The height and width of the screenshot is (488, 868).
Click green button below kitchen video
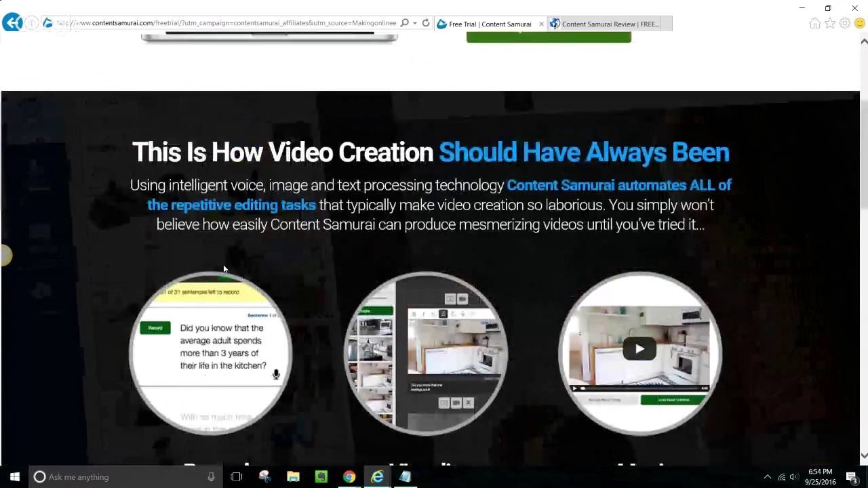tap(674, 400)
